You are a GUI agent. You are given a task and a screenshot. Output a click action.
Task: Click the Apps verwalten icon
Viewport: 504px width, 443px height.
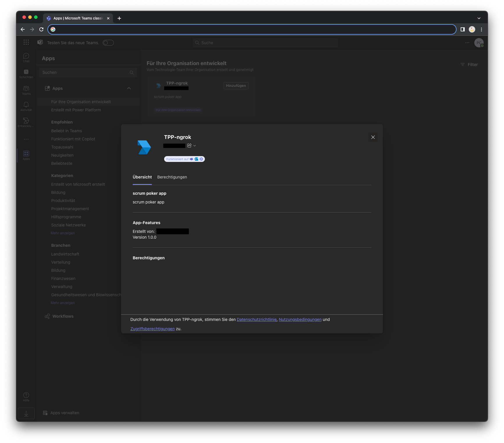click(x=45, y=413)
